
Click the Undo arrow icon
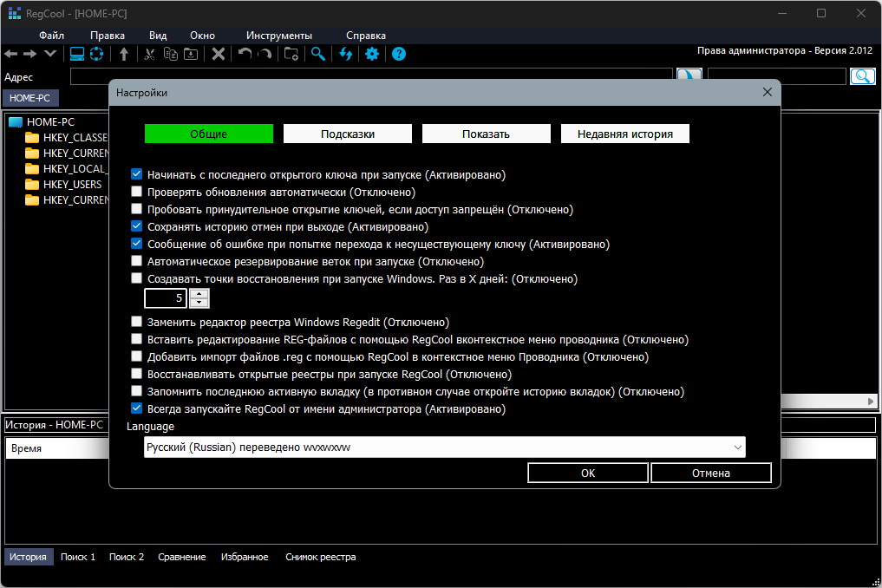click(x=245, y=54)
